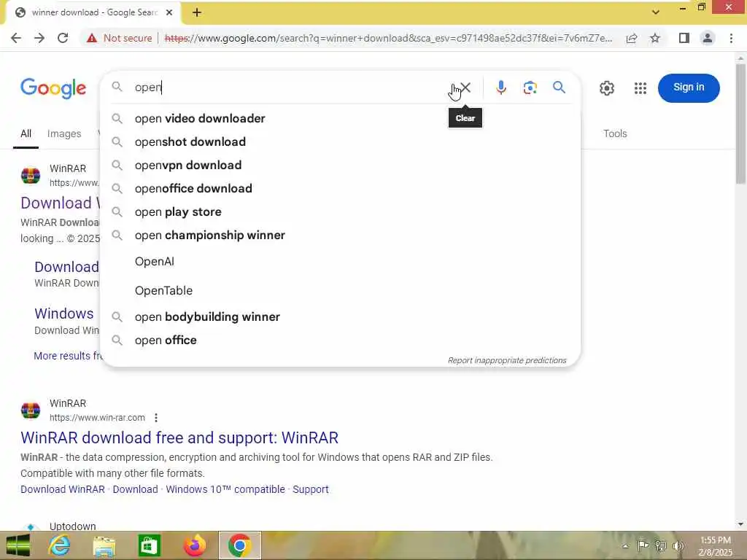Follow the Download WinRAR sitelink
Viewport: 747px width, 560px height.
pos(63,489)
